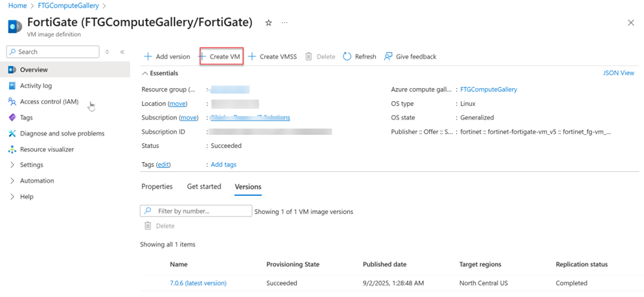Click the FTGComputeGallery breadcrumb link
The width and height of the screenshot is (644, 297).
[x=68, y=6]
